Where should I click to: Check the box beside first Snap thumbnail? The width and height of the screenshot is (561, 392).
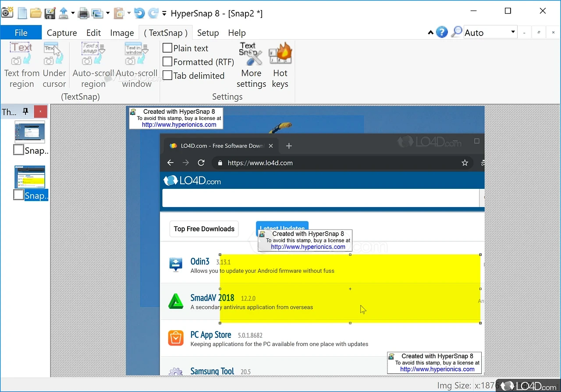tap(18, 150)
